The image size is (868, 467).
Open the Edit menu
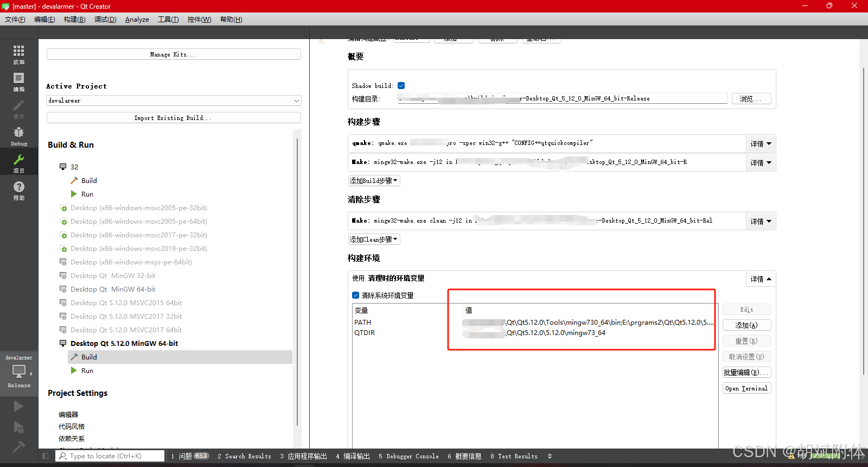pyautogui.click(x=44, y=19)
